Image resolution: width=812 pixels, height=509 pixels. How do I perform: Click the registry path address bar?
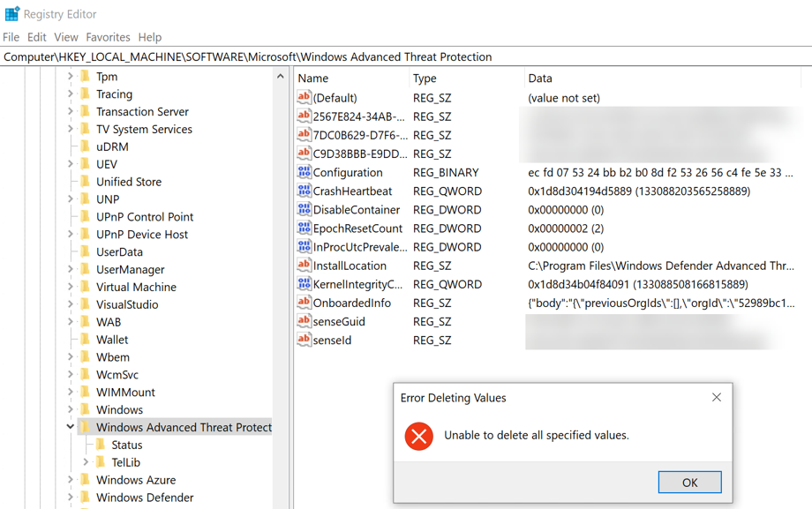click(x=406, y=57)
